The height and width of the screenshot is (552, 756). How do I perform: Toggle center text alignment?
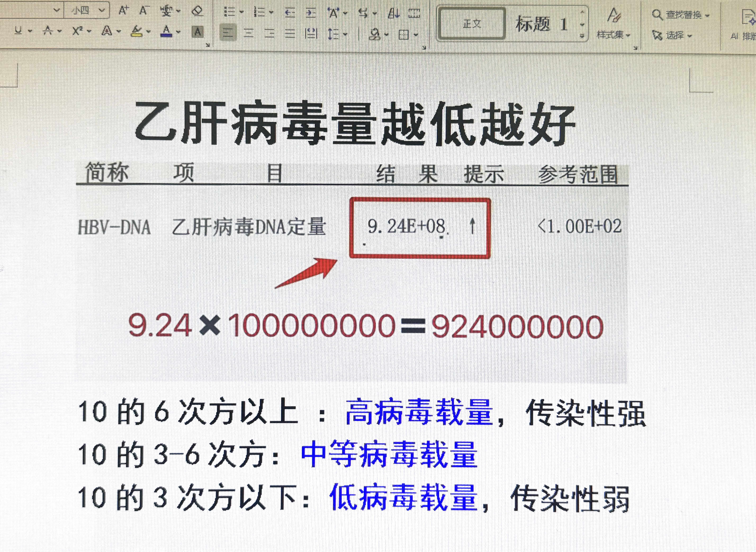249,33
